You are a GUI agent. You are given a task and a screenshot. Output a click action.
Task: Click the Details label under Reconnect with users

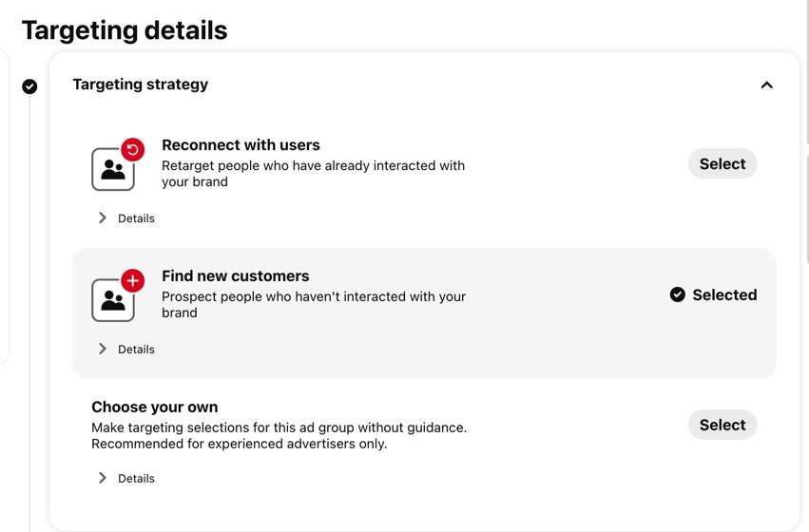click(x=136, y=218)
